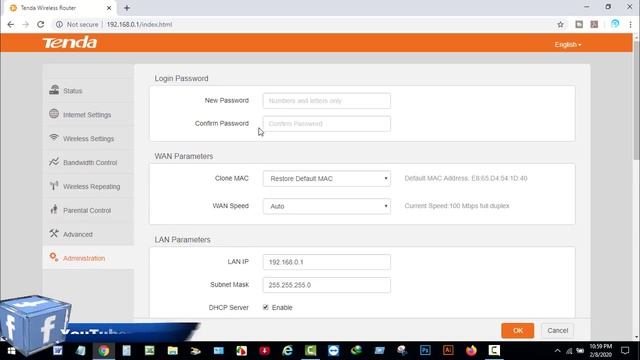
Task: Open File Explorer from the taskbar
Action: pos(173,351)
